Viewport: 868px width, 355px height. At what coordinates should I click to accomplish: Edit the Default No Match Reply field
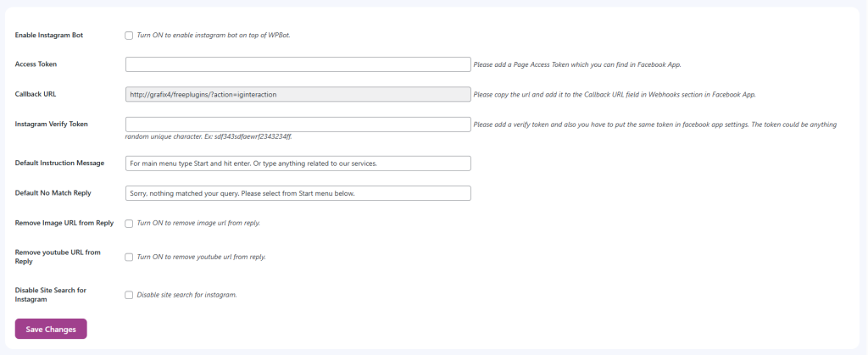(298, 193)
